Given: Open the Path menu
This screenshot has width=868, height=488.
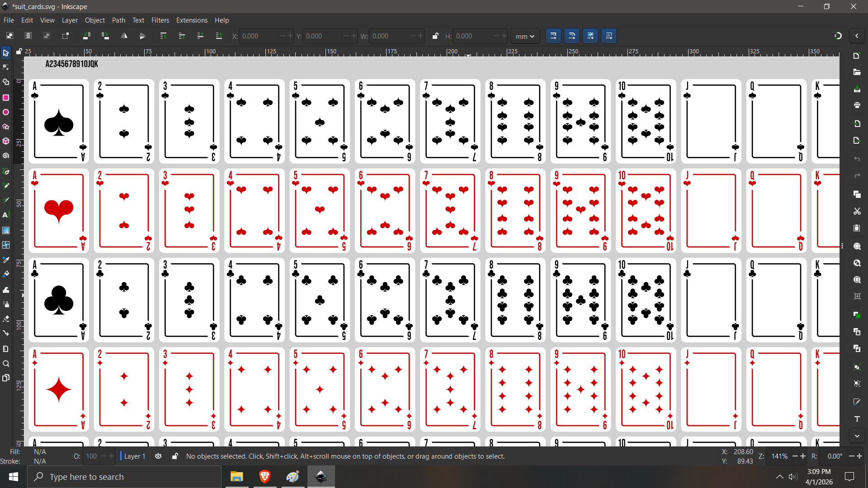Looking at the screenshot, I should (118, 20).
